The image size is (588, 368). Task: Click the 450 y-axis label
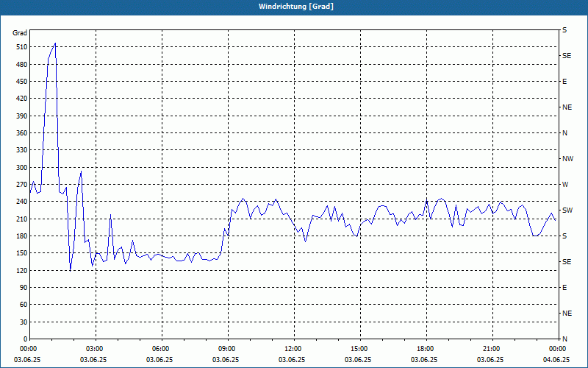pos(22,82)
